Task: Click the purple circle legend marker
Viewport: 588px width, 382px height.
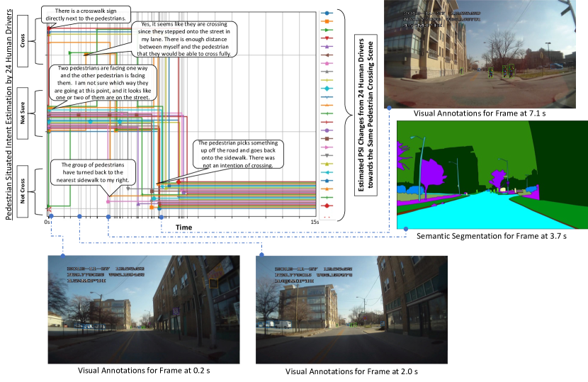Action: coord(327,130)
